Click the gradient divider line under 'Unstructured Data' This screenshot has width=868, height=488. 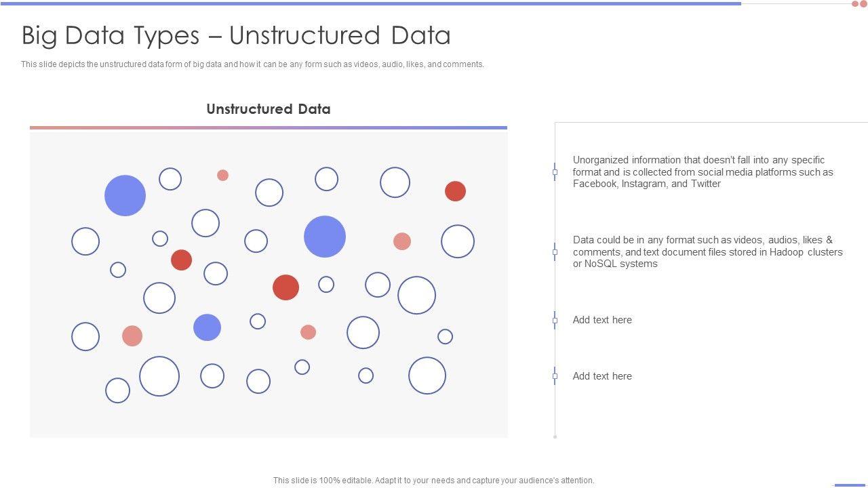[269, 127]
